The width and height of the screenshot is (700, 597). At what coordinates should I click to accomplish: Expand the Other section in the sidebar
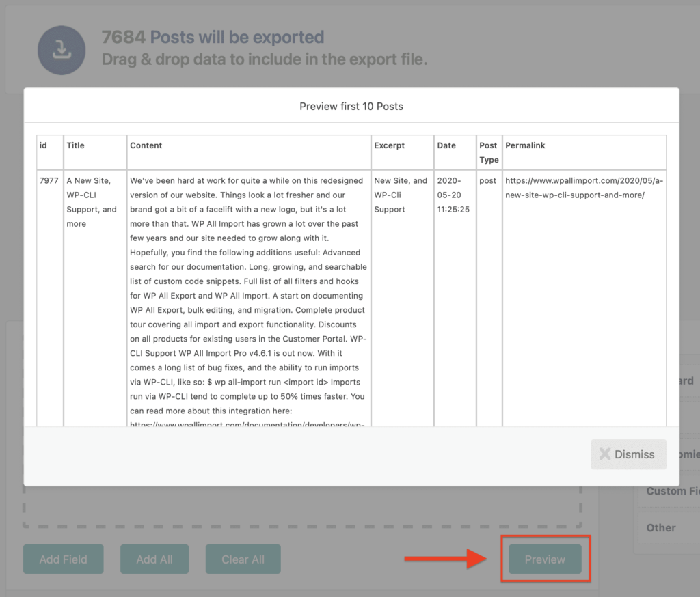coord(660,527)
